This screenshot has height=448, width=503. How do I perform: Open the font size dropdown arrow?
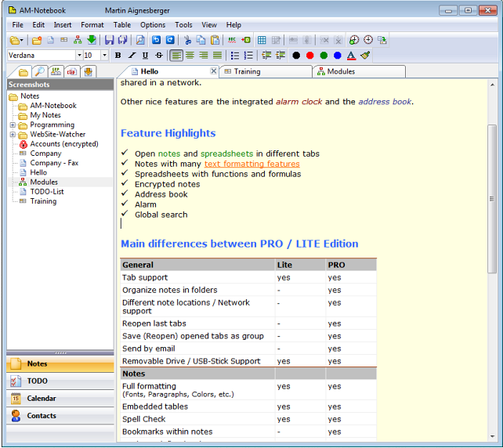click(104, 56)
